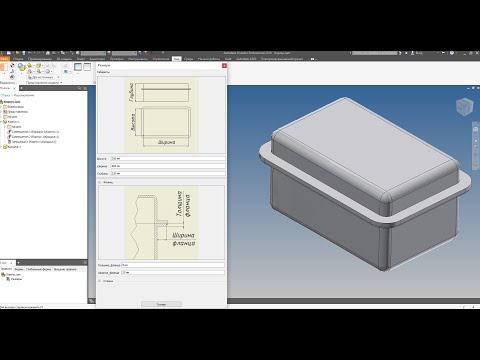
Task: Close the Модель browser panel tab
Action: 14,88
